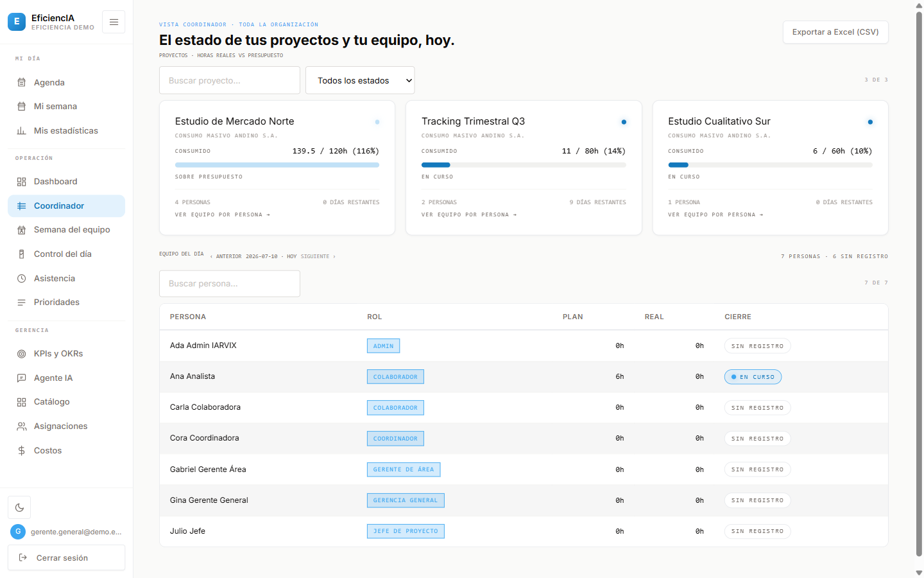Screen dimensions: 924x578
Task: Click Gerencia General role tag
Action: tap(406, 500)
